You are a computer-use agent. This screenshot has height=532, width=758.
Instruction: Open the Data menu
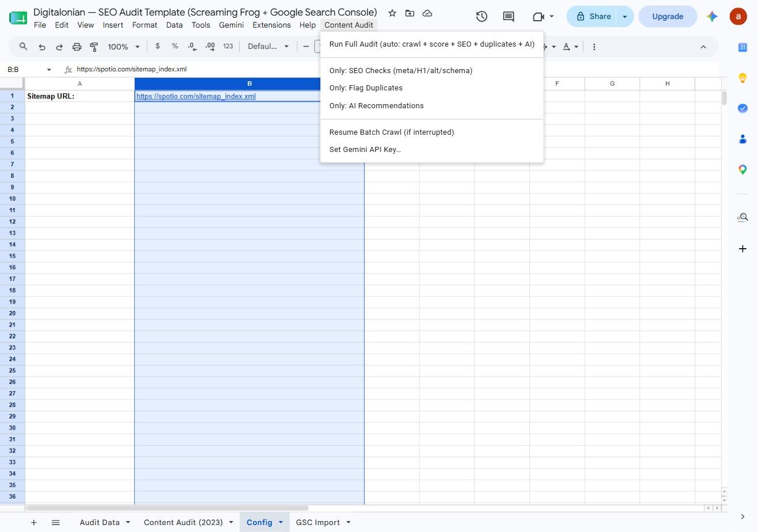[174, 25]
